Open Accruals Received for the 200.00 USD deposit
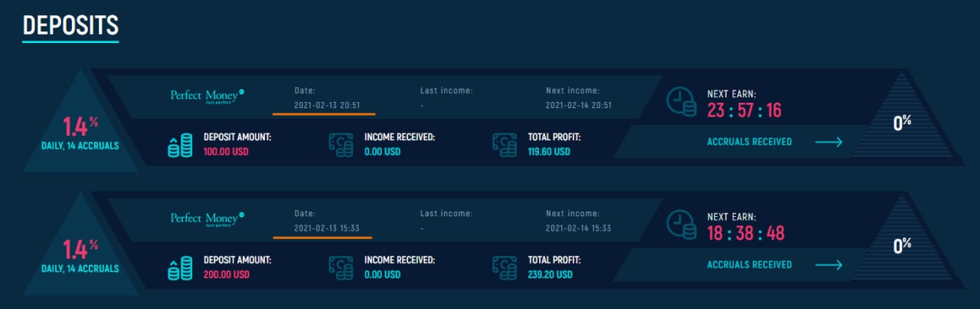980x309 pixels. [x=749, y=265]
